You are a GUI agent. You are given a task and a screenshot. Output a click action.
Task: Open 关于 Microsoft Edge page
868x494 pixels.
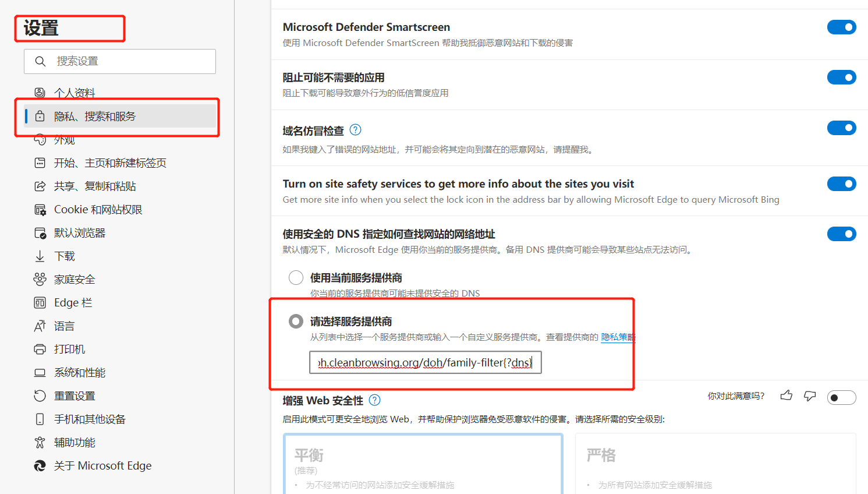(x=120, y=465)
